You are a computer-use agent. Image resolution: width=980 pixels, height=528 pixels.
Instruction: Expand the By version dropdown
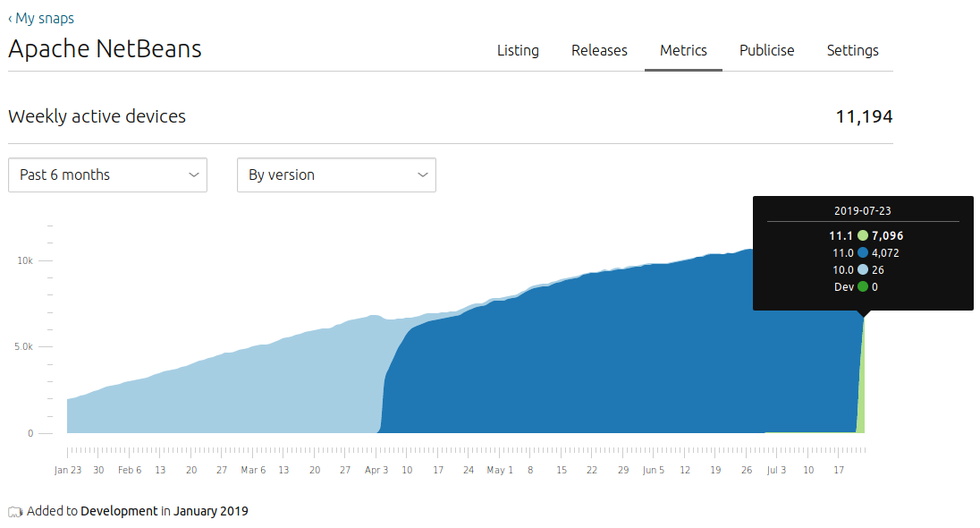(x=336, y=175)
